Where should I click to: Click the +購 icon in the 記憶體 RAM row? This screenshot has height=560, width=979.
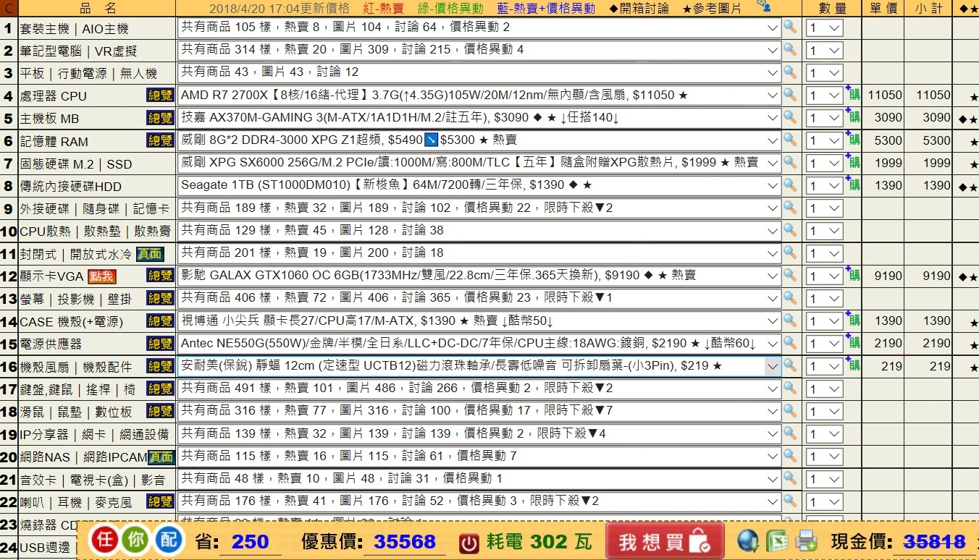click(x=853, y=139)
